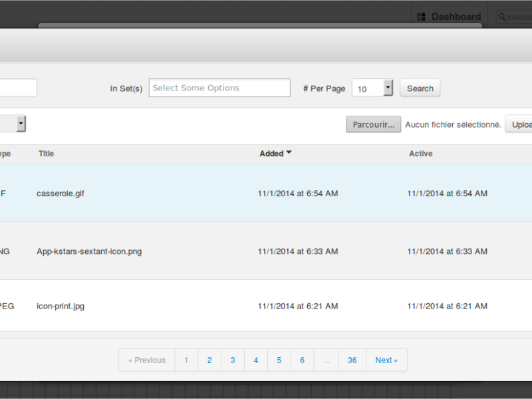Viewport: 532px width, 399px height.
Task: Click Active date for App-kstars-sextant-icon.png
Action: 447,251
